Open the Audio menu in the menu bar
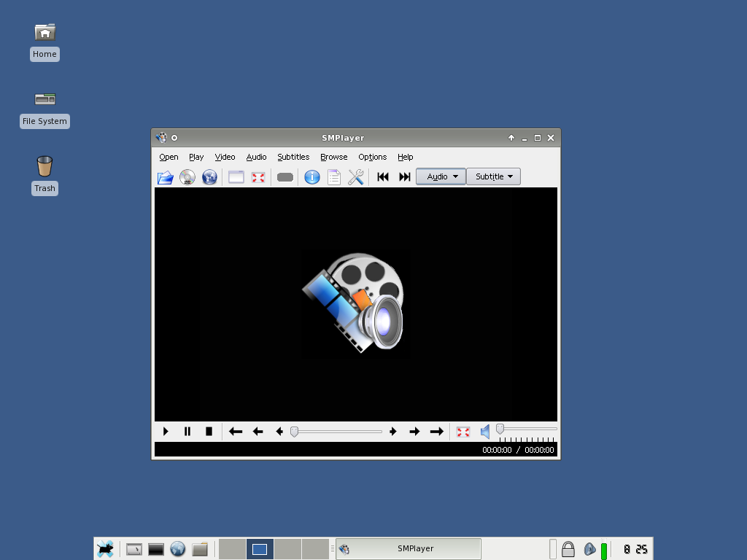 pos(256,157)
